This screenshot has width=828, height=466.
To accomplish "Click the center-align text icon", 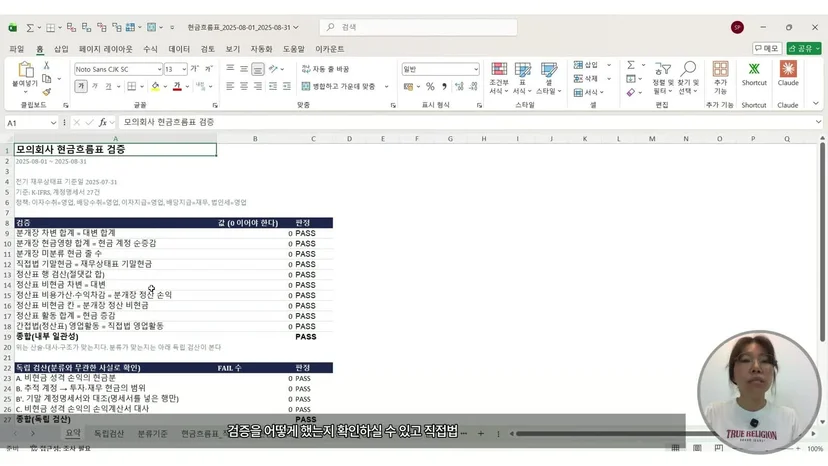I will (244, 86).
